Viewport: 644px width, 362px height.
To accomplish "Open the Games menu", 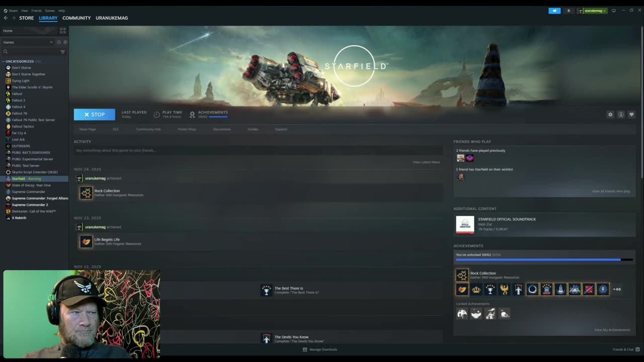I will pos(50,11).
